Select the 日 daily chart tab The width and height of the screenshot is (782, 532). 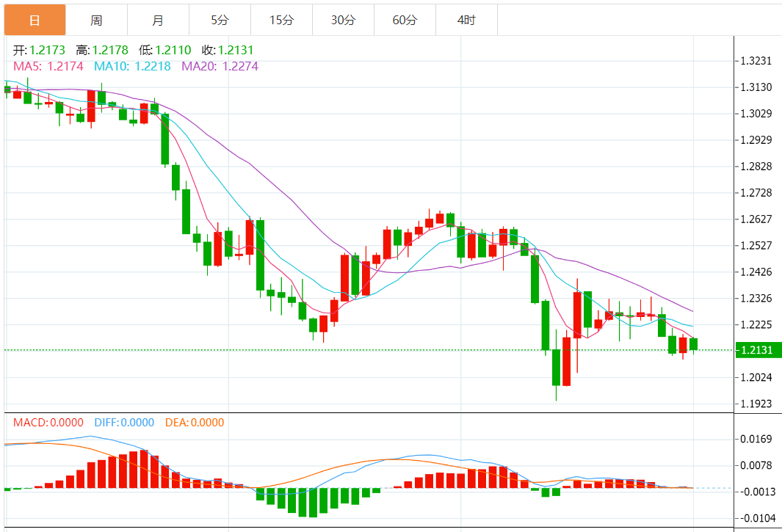[35, 20]
